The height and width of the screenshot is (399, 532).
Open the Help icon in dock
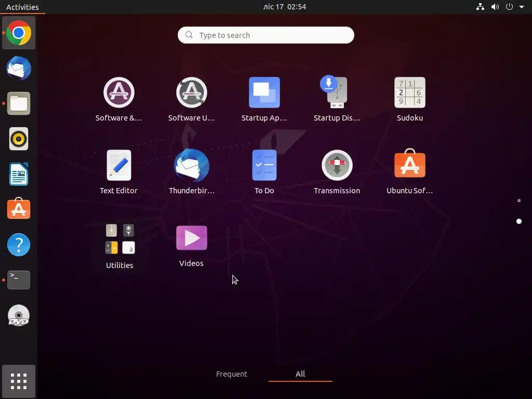(x=19, y=245)
